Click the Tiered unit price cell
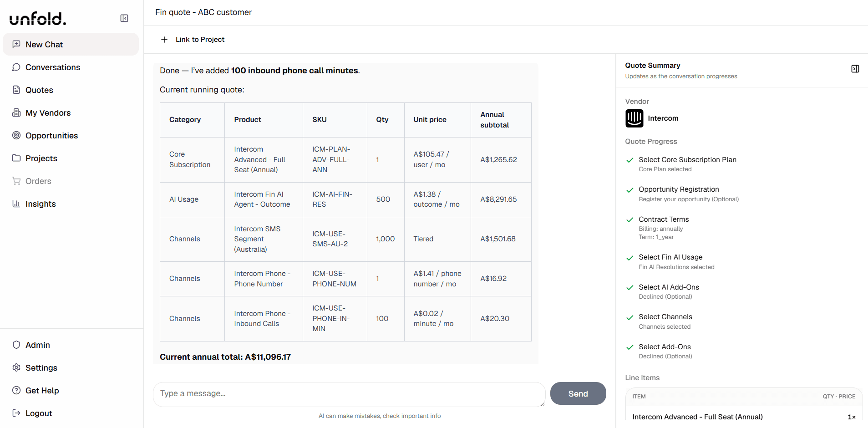The width and height of the screenshot is (868, 428). click(437, 239)
